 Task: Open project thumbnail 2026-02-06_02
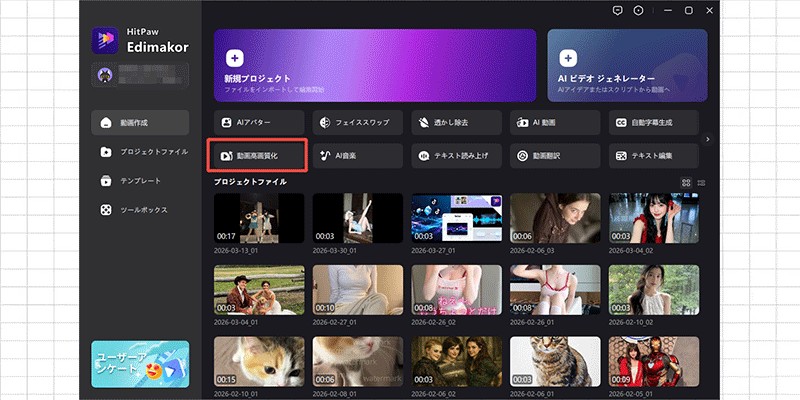[457, 361]
